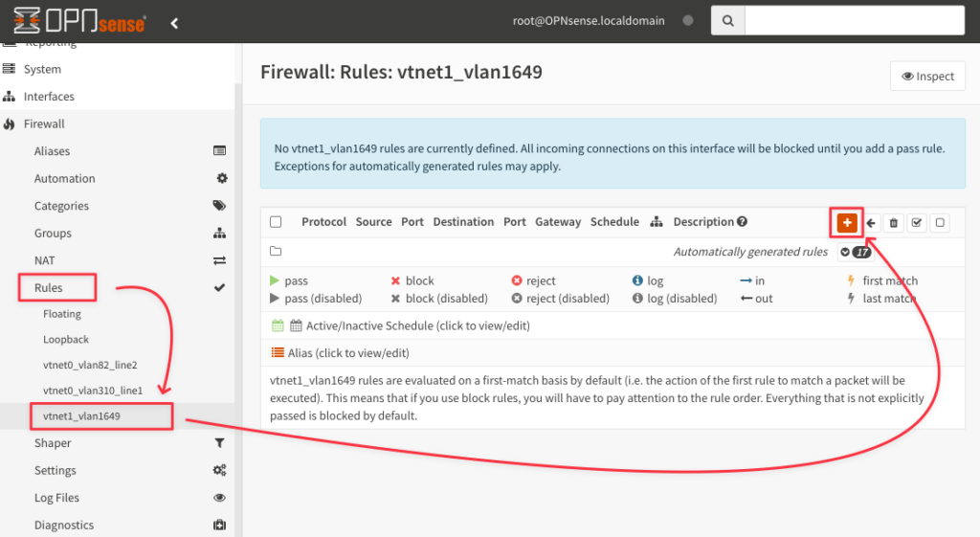
Task: Click the Description help question mark icon
Action: (x=742, y=221)
